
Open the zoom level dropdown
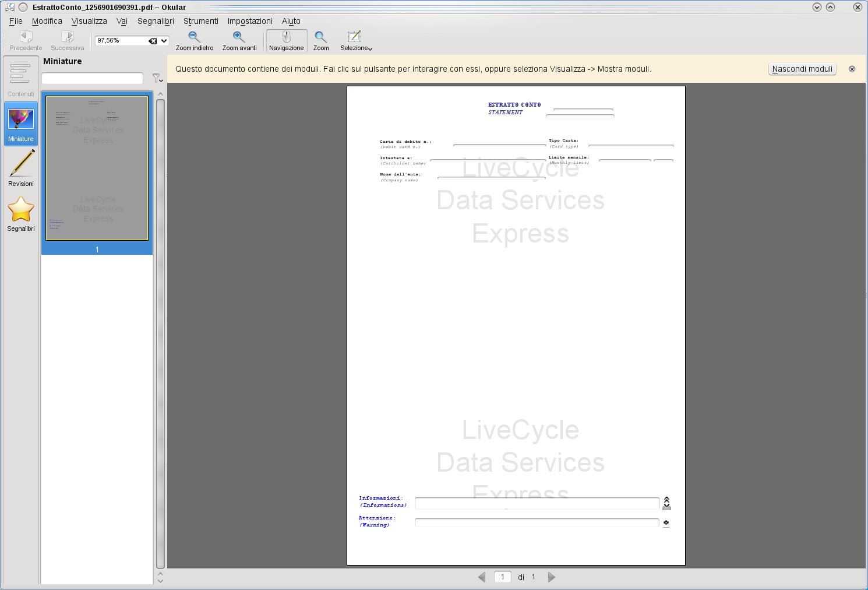point(164,41)
